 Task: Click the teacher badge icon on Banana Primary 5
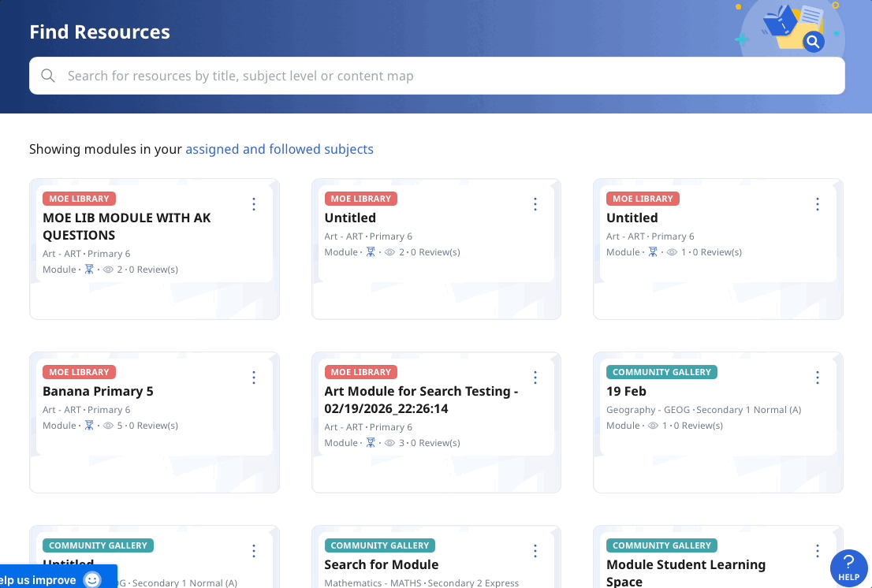coord(89,425)
